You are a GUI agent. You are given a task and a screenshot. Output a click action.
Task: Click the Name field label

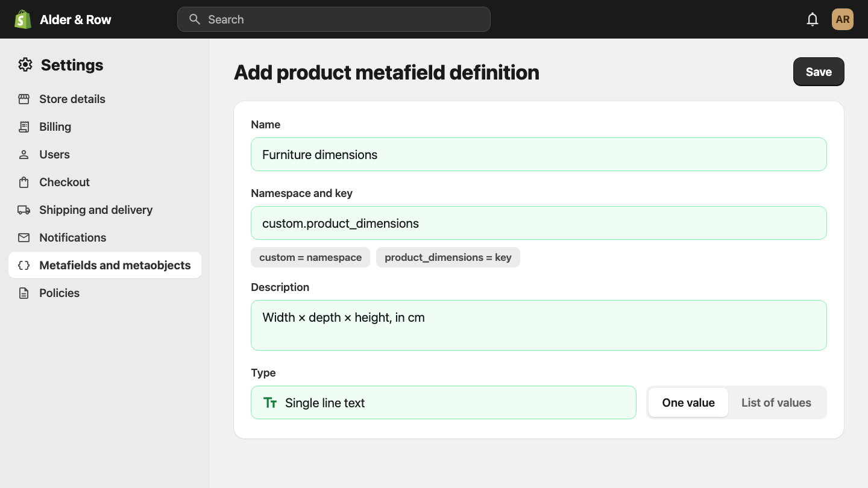pos(266,125)
